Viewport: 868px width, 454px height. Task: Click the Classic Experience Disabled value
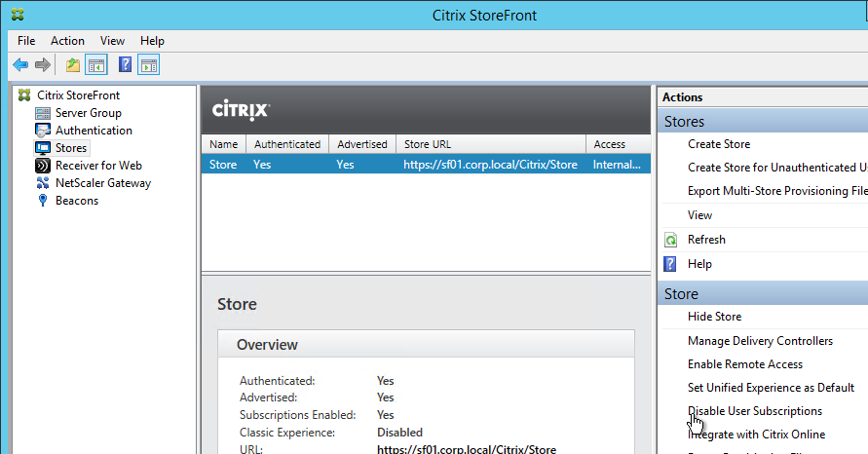click(399, 433)
